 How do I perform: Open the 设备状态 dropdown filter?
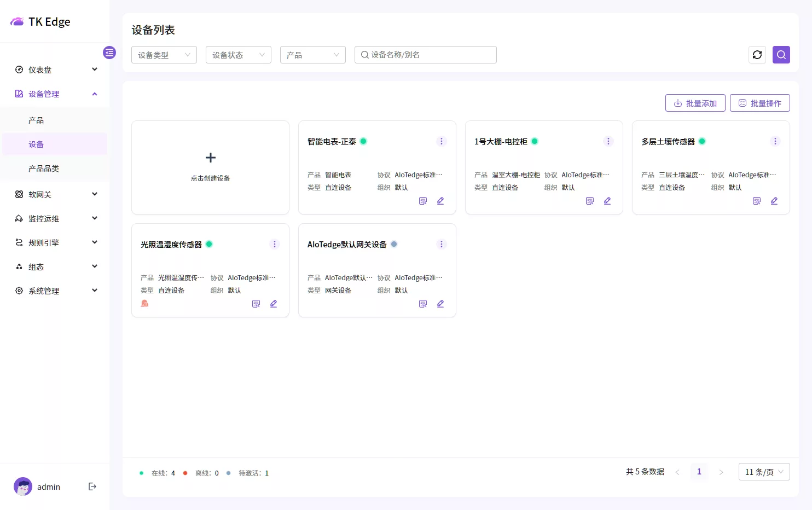tap(238, 55)
